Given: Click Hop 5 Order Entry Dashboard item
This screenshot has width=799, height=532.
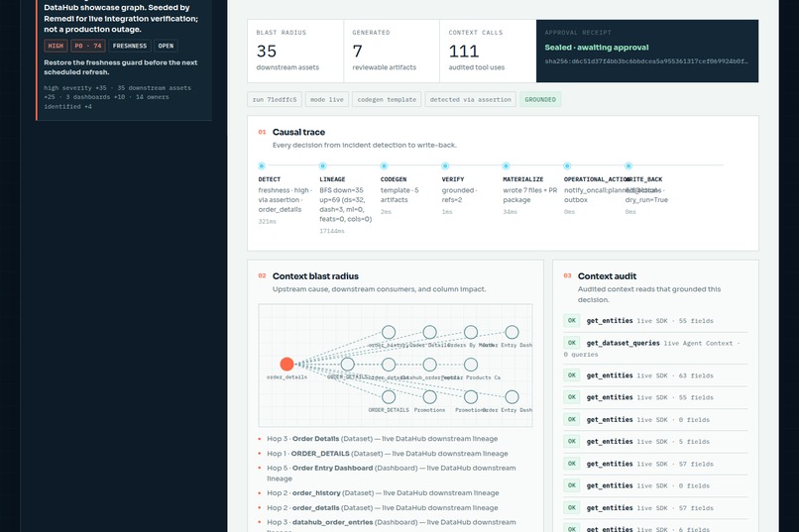Looking at the screenshot, I should point(392,473).
